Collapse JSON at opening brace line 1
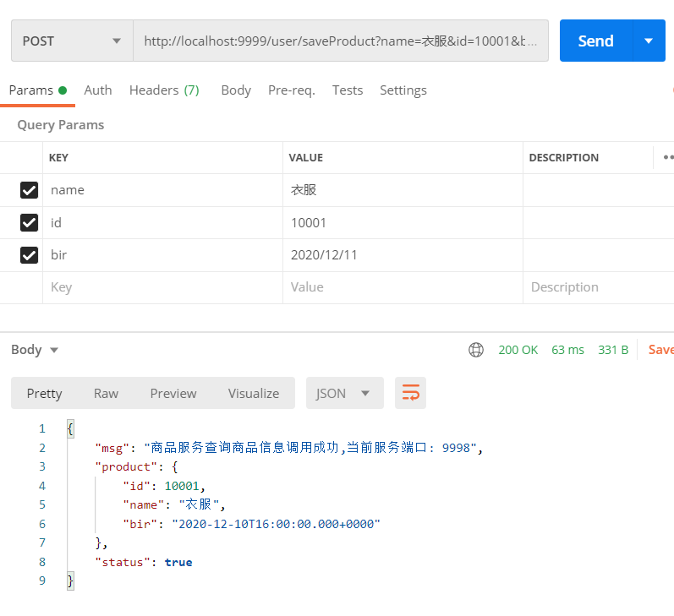 tap(70, 428)
